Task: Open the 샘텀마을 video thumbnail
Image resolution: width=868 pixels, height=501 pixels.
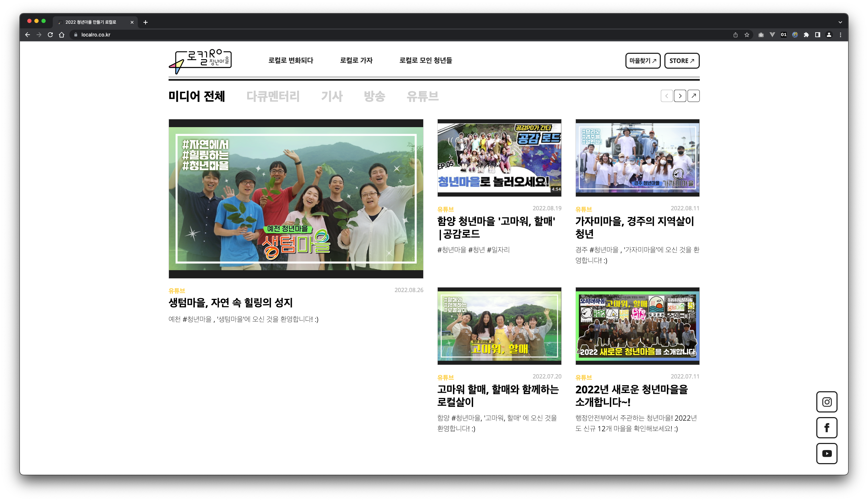Action: click(296, 199)
